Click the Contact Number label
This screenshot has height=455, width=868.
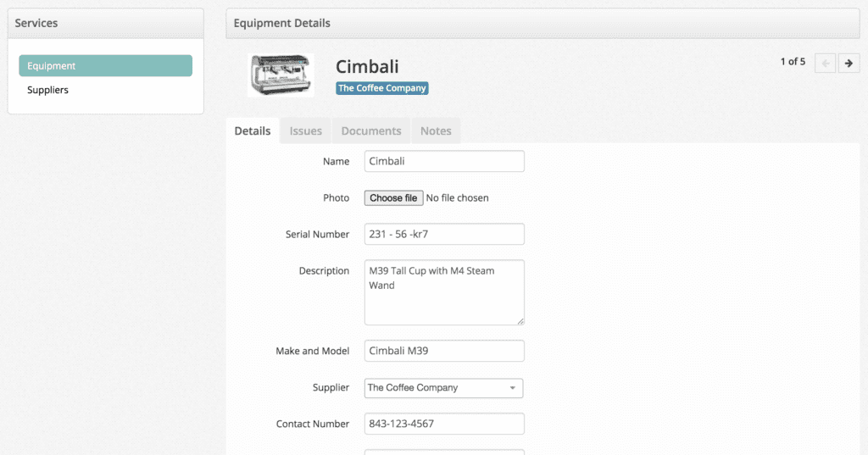tap(313, 424)
